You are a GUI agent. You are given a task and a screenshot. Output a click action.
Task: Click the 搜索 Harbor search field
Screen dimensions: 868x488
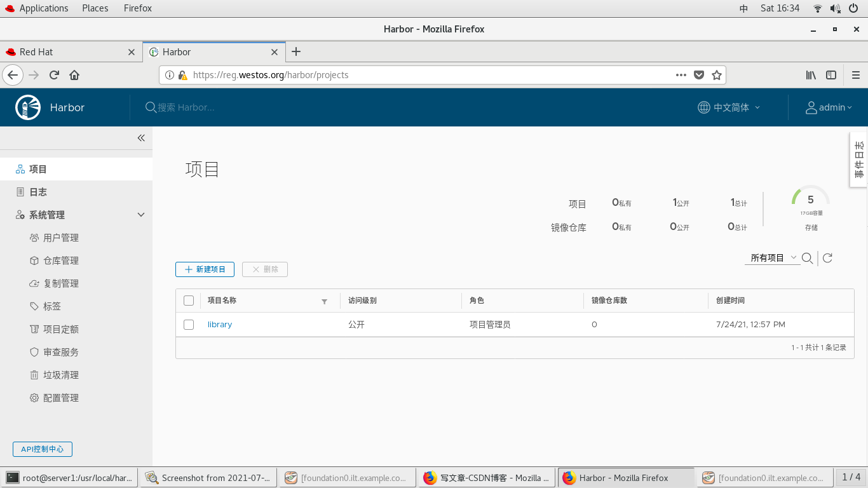[186, 107]
